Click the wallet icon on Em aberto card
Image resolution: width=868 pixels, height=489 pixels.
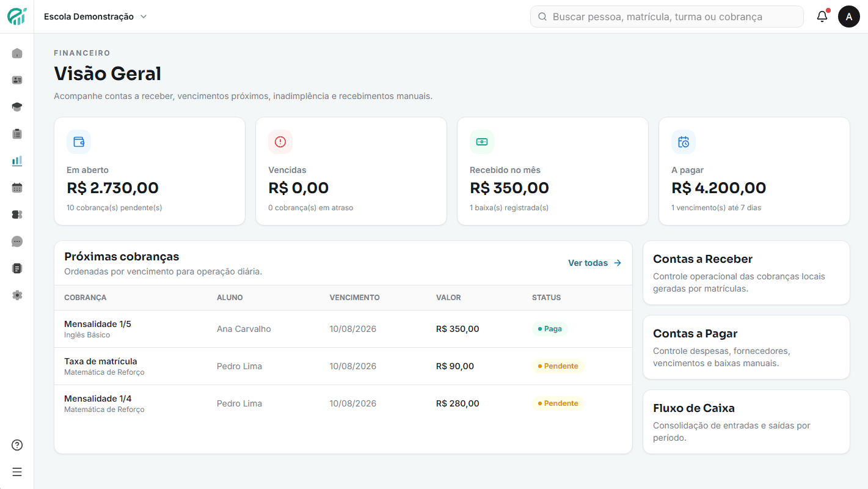pyautogui.click(x=79, y=142)
